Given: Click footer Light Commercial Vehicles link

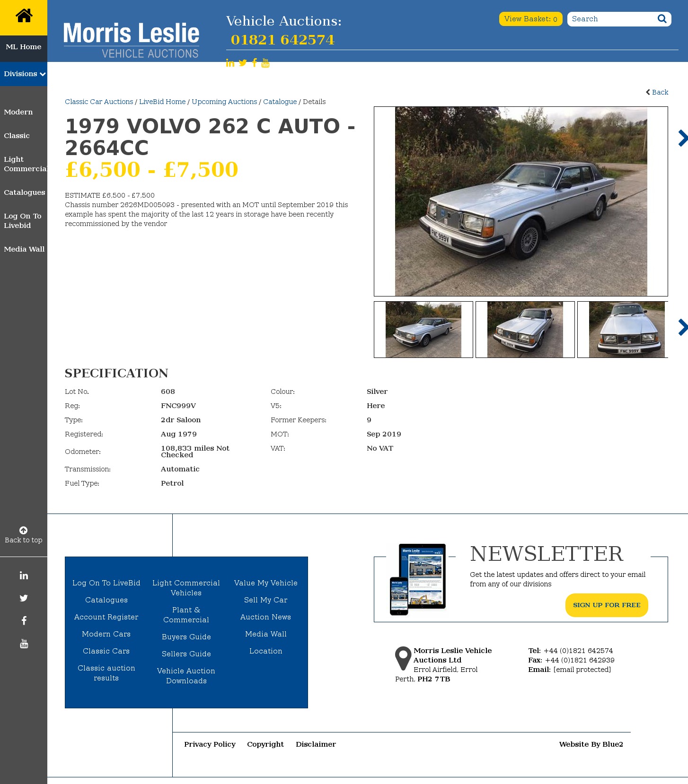Looking at the screenshot, I should (186, 588).
